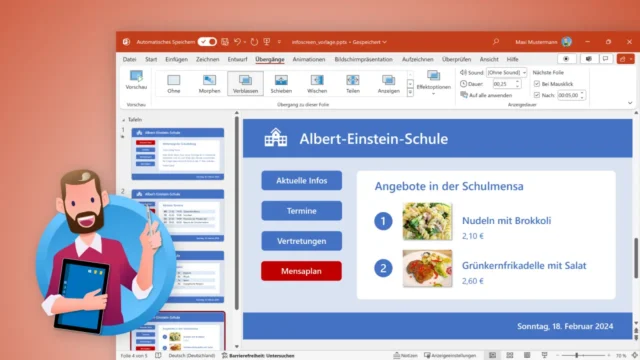
Task: Click the school building icon on slide
Action: point(276,138)
